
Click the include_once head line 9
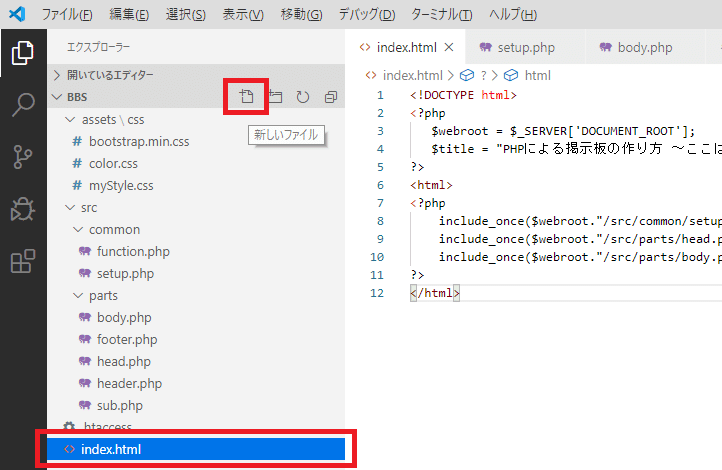(x=580, y=238)
